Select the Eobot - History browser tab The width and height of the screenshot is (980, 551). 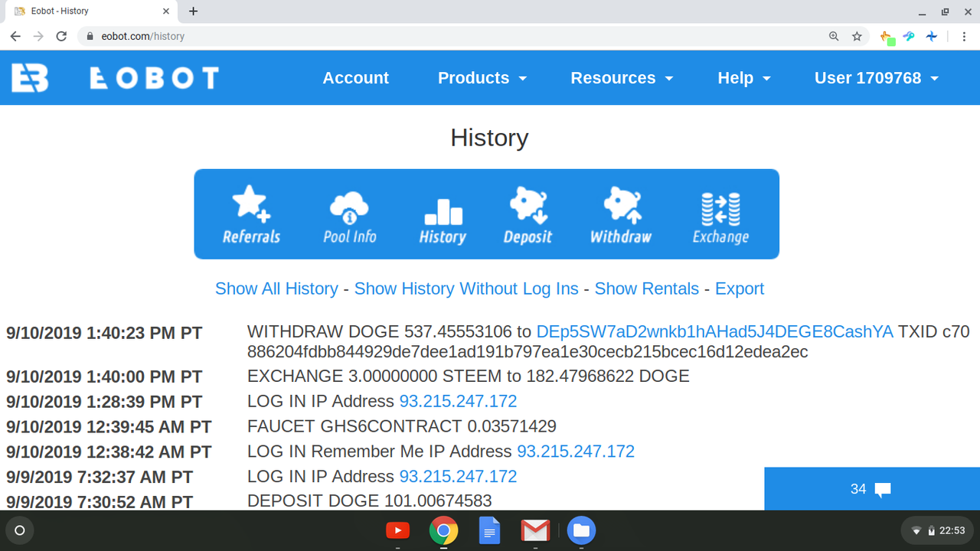tap(90, 11)
